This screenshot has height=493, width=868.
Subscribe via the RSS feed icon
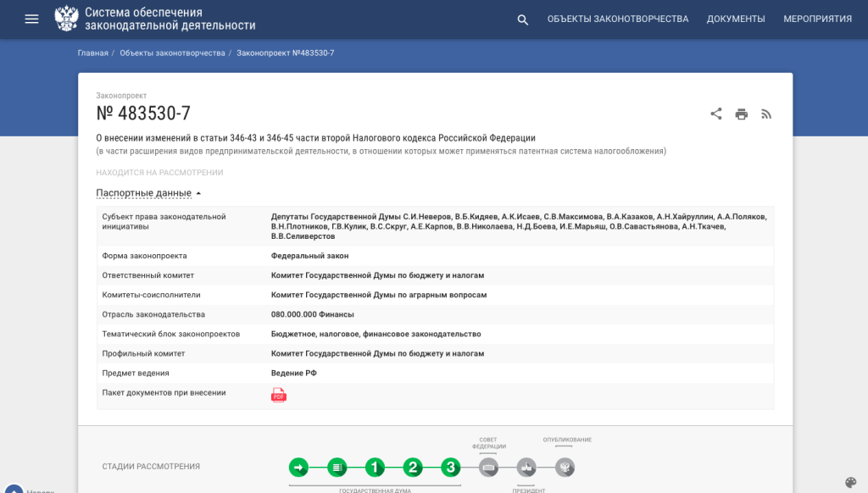click(x=766, y=114)
